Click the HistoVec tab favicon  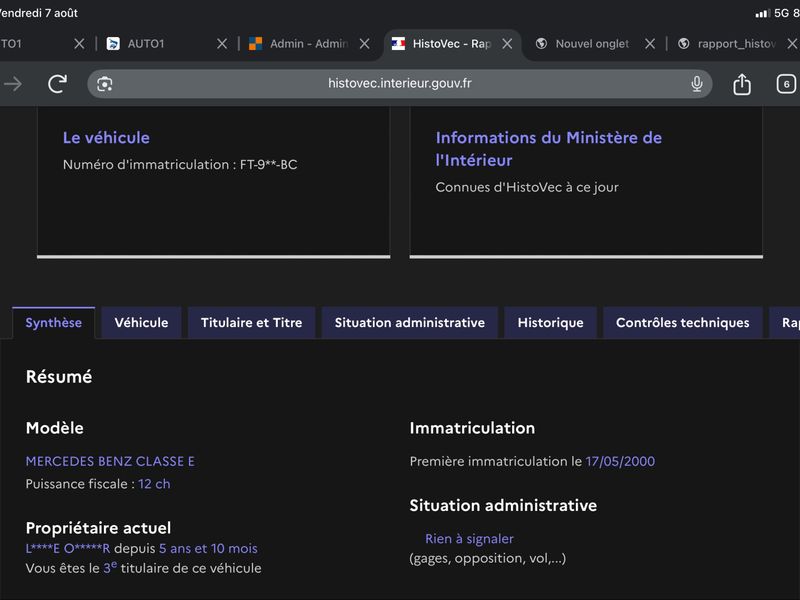click(x=398, y=44)
